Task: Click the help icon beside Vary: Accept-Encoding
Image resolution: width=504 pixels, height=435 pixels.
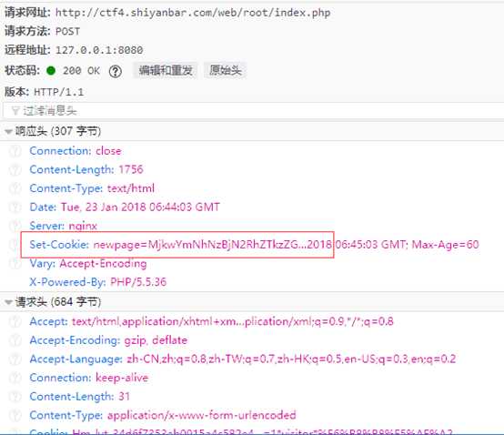Action: [x=15, y=263]
